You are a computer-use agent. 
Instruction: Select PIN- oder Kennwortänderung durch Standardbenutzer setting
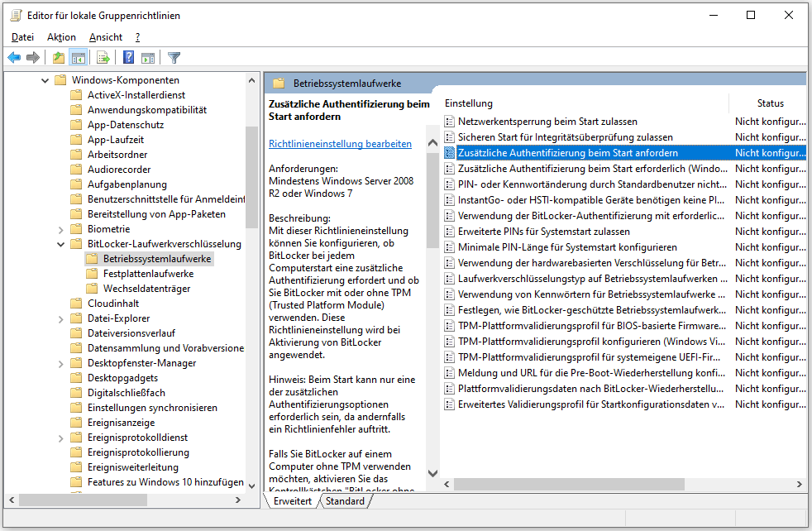point(592,184)
